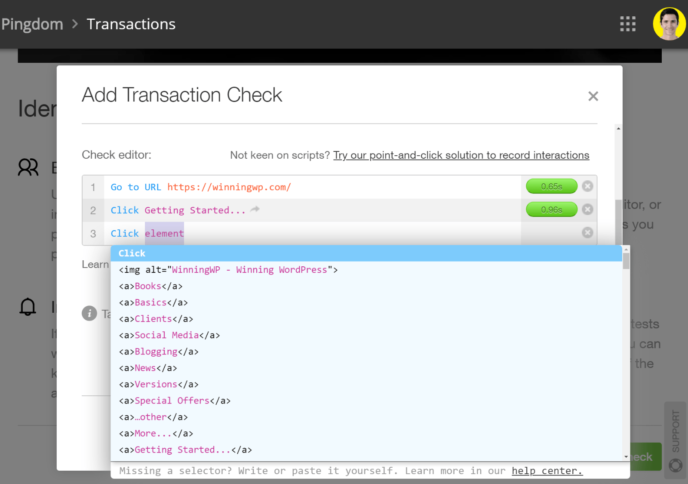The image size is (688, 484).
Task: Click the 0.96s timing badge
Action: 552,209
